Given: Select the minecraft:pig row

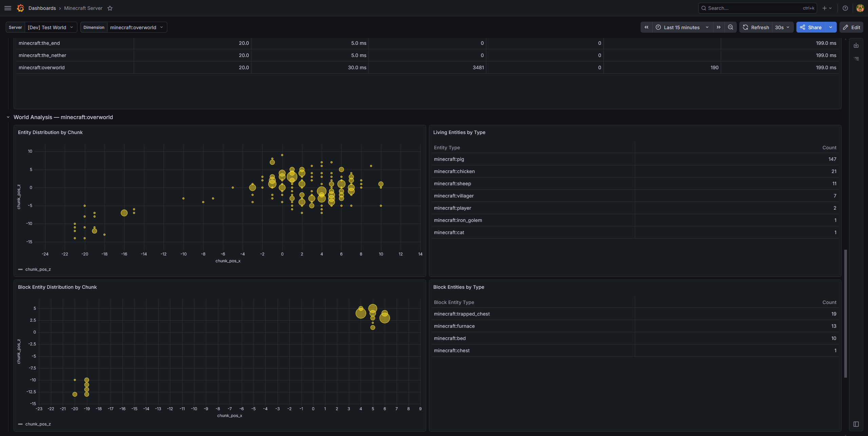Looking at the screenshot, I should [x=635, y=159].
